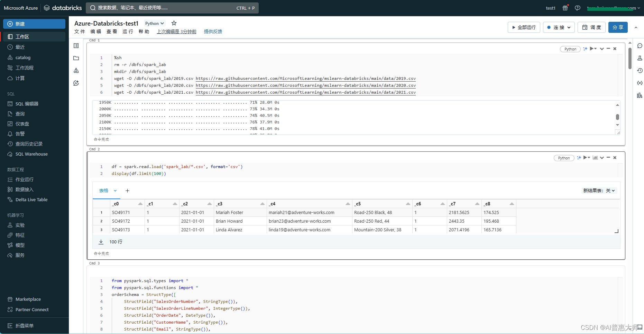The image size is (644, 334).
Task: Open the help question icon in top bar
Action: (578, 8)
